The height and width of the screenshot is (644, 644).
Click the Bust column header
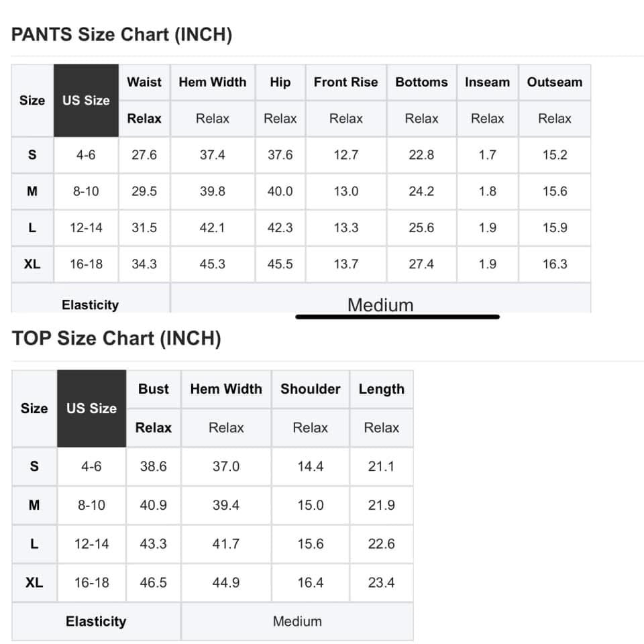pyautogui.click(x=153, y=389)
